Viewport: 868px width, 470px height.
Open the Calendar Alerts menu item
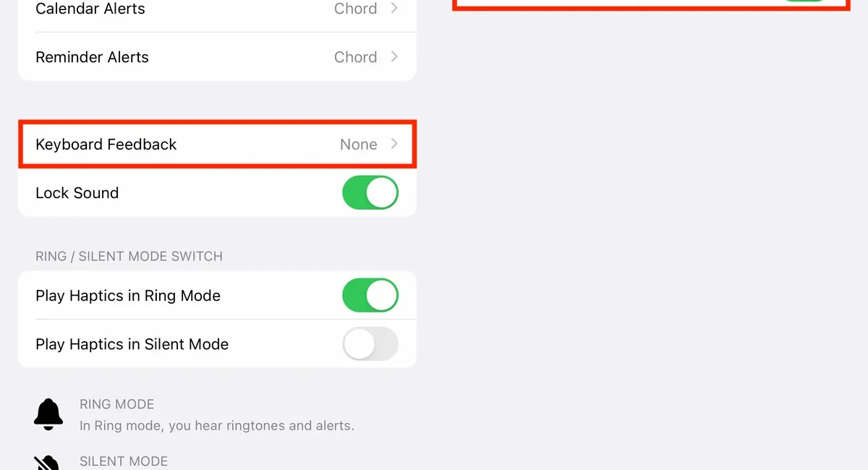(90, 9)
